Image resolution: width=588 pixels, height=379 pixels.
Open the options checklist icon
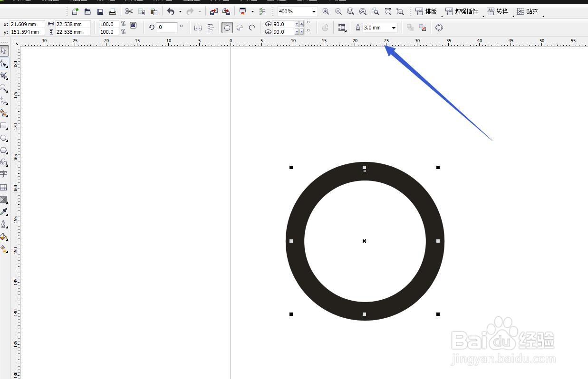click(262, 11)
